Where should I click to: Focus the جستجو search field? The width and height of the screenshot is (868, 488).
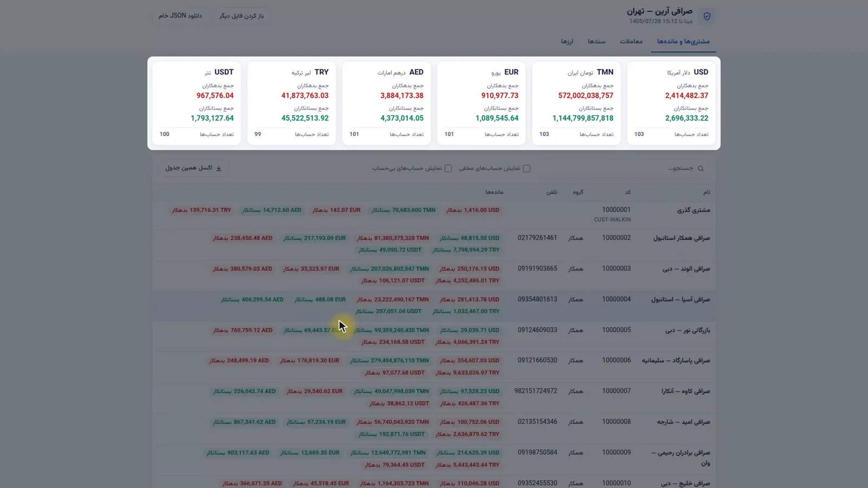pos(624,169)
